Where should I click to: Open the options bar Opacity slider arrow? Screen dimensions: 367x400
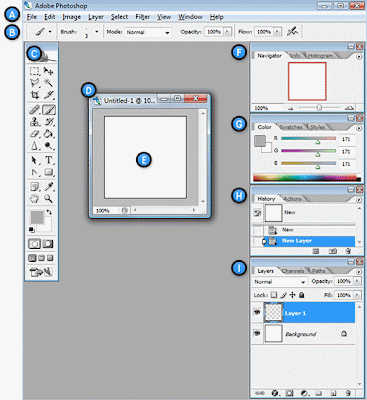click(228, 32)
